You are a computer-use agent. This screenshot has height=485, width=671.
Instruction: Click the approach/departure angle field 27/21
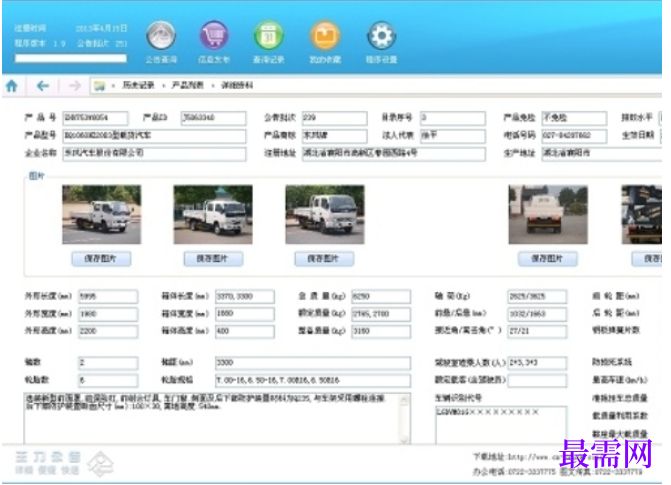click(x=537, y=331)
